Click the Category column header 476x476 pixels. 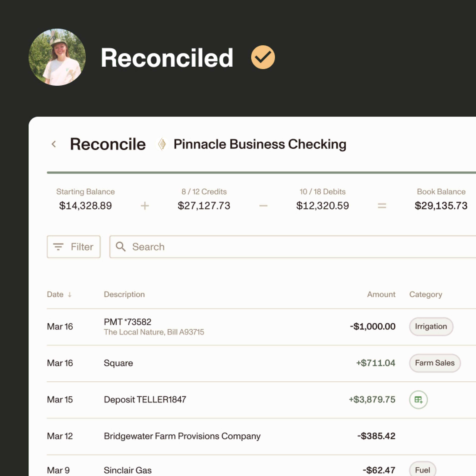tap(426, 294)
